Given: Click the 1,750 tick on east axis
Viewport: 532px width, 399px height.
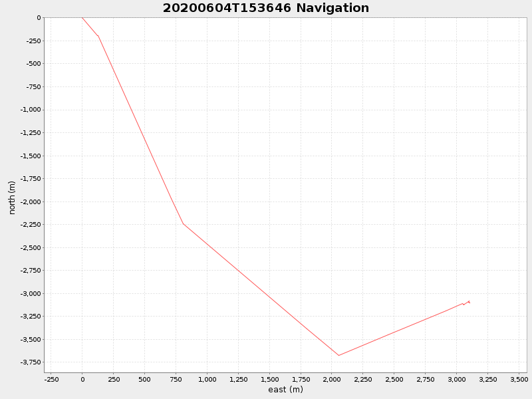Looking at the screenshot, I should 301,379.
